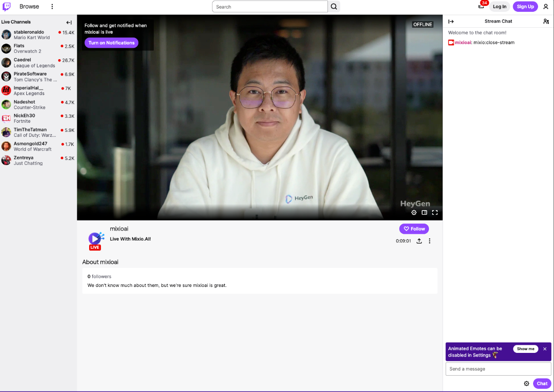Click the Browse menu item

pos(29,7)
